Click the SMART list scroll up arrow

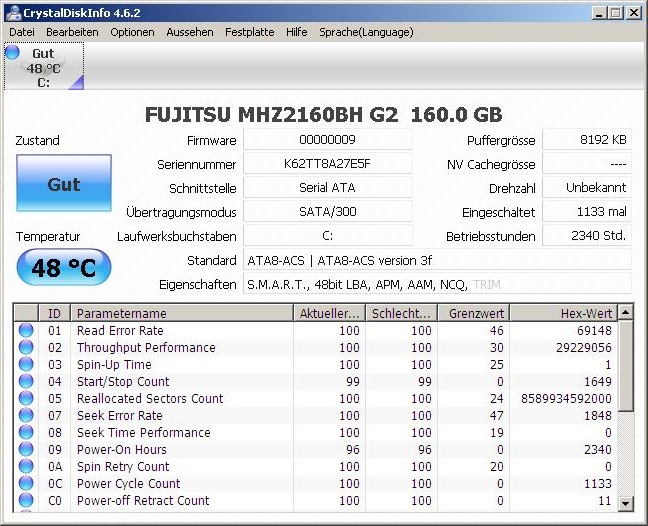tap(626, 312)
